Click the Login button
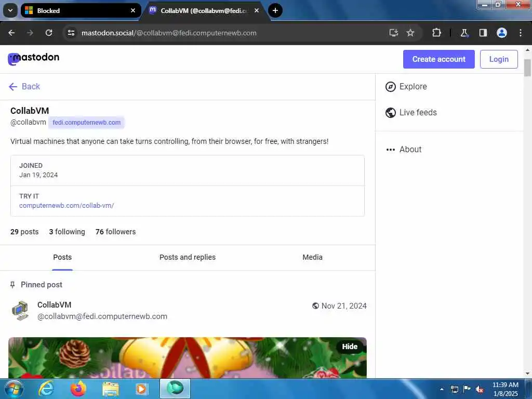Image resolution: width=532 pixels, height=399 pixels. click(x=499, y=59)
